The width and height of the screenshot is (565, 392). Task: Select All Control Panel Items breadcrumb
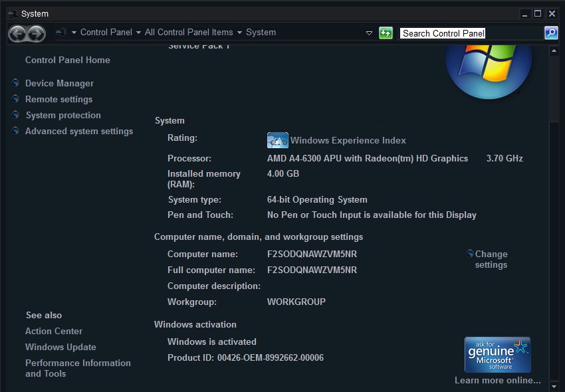pos(189,33)
